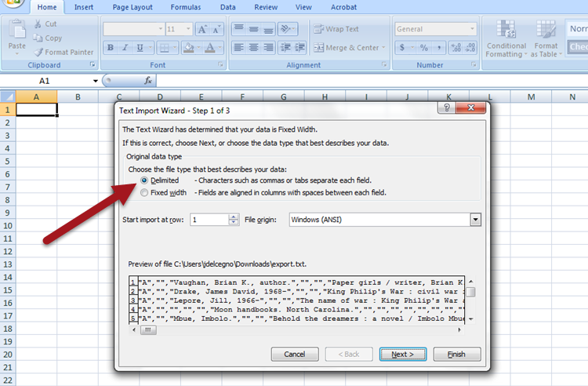Image resolution: width=588 pixels, height=386 pixels.
Task: Increase font size with Grow Font icon
Action: click(202, 29)
